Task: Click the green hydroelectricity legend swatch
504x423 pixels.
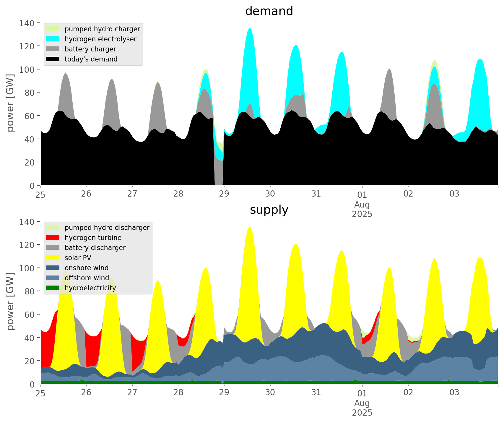Action: point(53,288)
